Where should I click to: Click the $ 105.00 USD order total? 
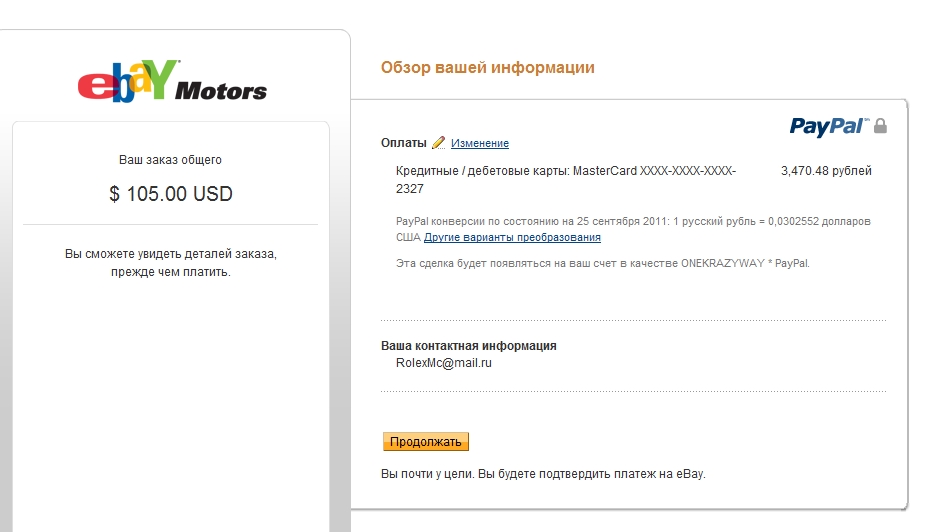[171, 194]
